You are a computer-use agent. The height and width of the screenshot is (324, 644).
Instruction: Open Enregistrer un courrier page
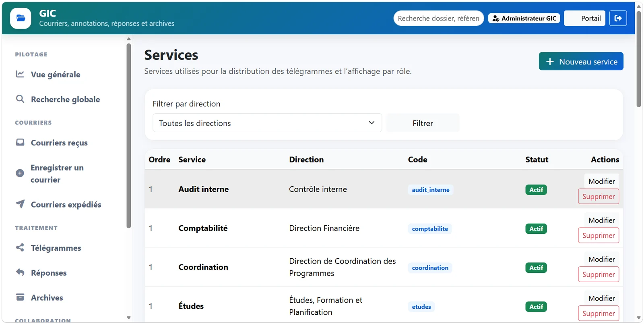[x=57, y=174]
